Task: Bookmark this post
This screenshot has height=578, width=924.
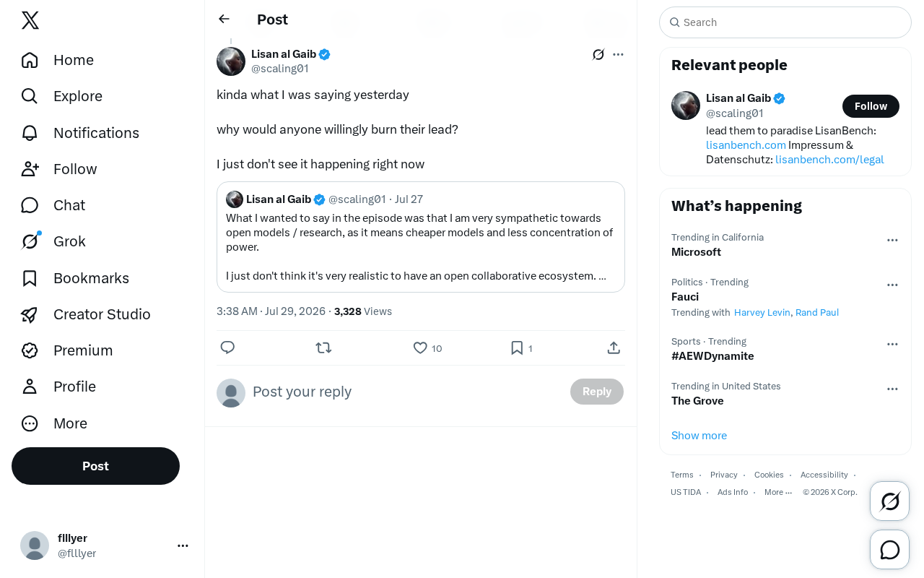Action: [517, 348]
